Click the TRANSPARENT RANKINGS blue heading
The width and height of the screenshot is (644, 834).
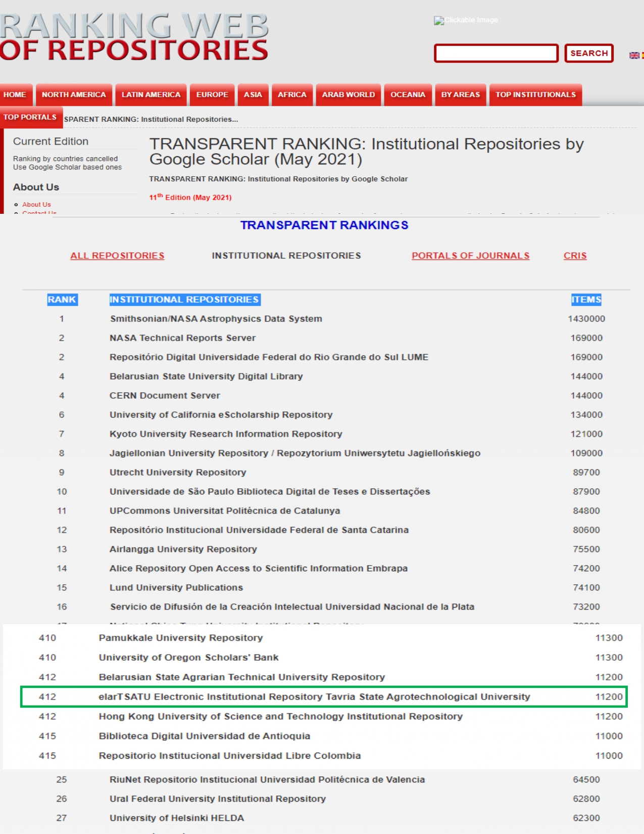pos(324,225)
